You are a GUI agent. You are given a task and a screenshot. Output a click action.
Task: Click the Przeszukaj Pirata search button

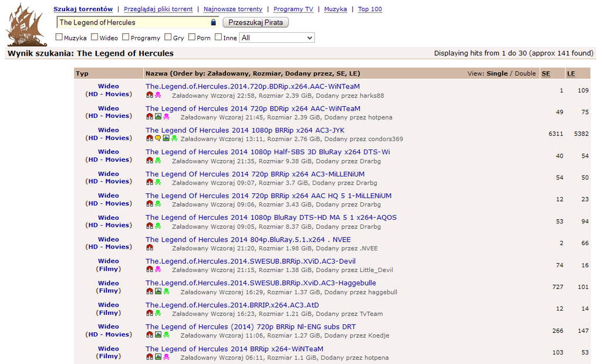pyautogui.click(x=254, y=22)
